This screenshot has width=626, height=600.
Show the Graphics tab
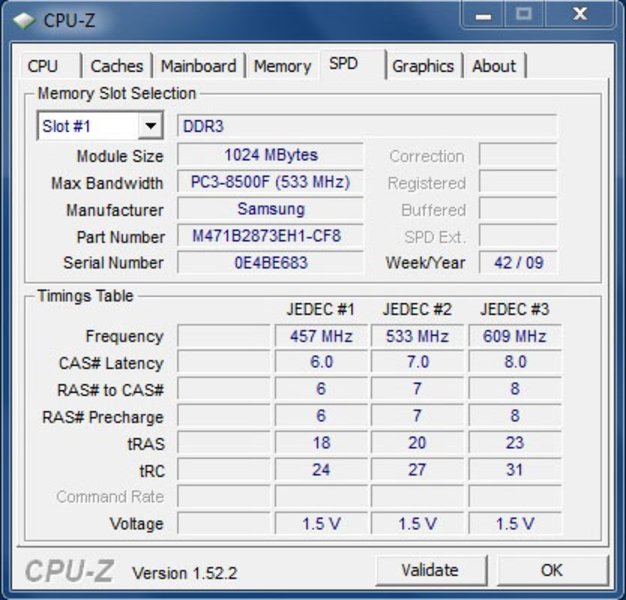[x=422, y=66]
